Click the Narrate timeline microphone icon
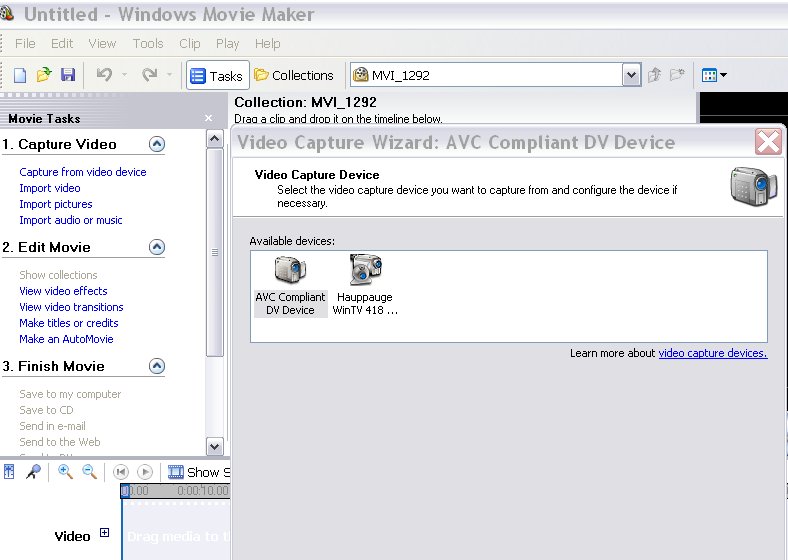This screenshot has width=788, height=560. (34, 472)
